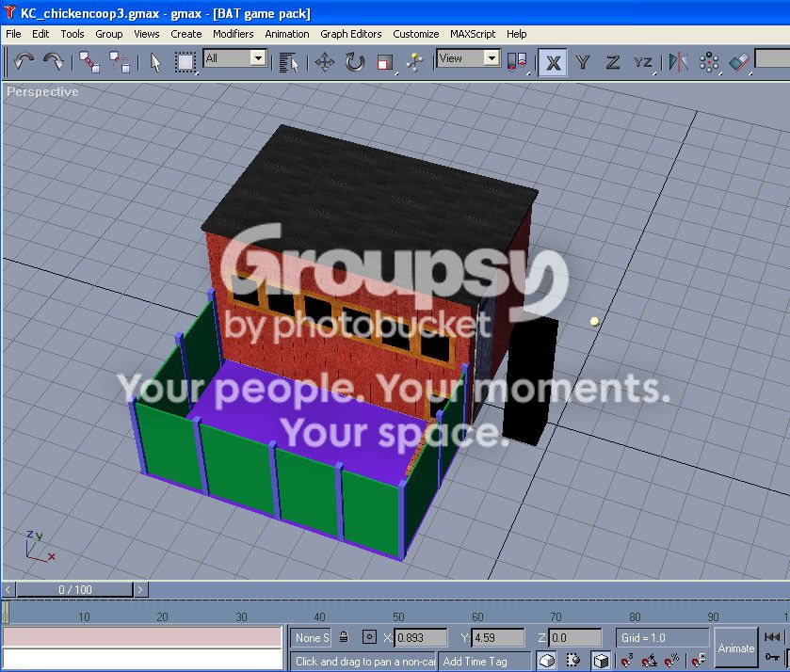Open the Customize menu
This screenshot has height=672, width=790.
(415, 34)
